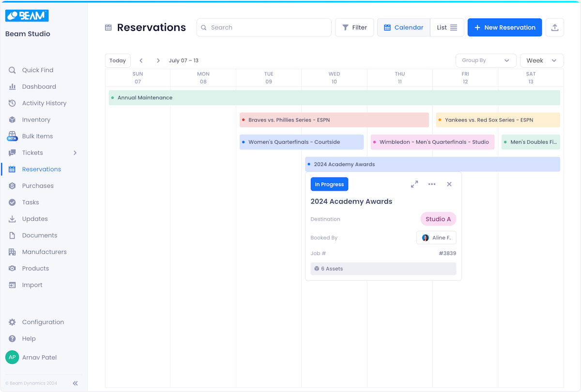This screenshot has width=581, height=392.
Task: Open the Group By dropdown
Action: click(x=486, y=60)
